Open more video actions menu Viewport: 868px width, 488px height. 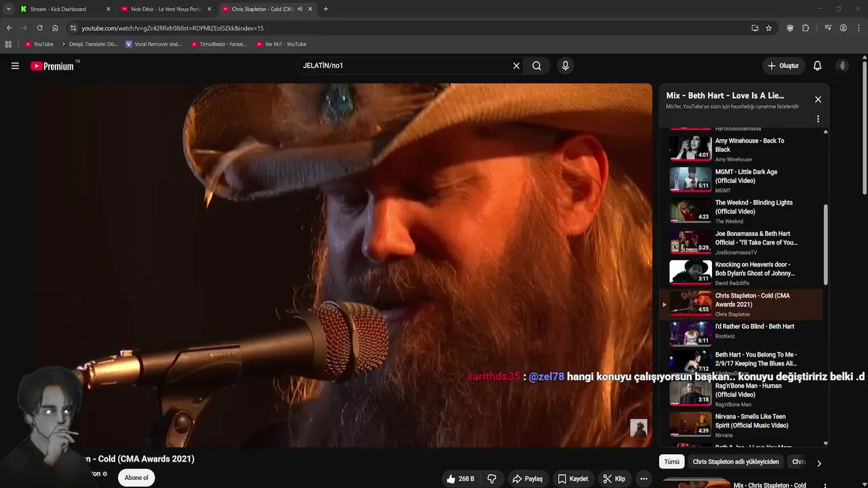click(644, 479)
